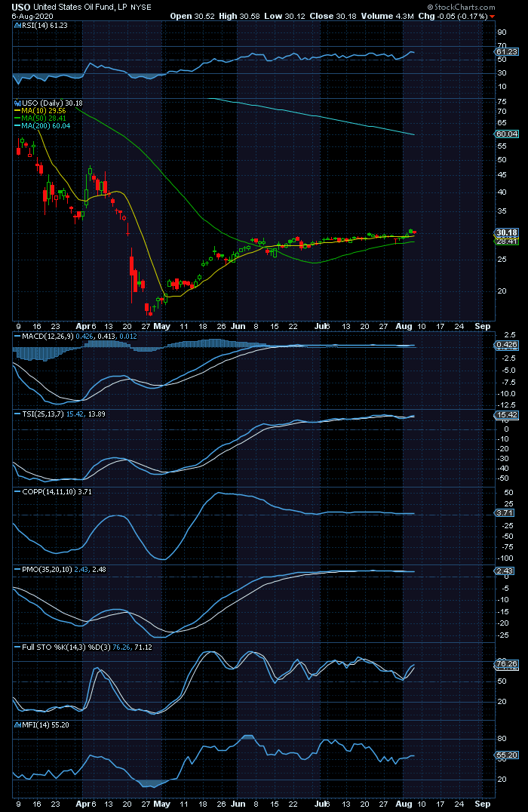Click the USO (Daily) 30.18 legend entry

tap(52, 103)
